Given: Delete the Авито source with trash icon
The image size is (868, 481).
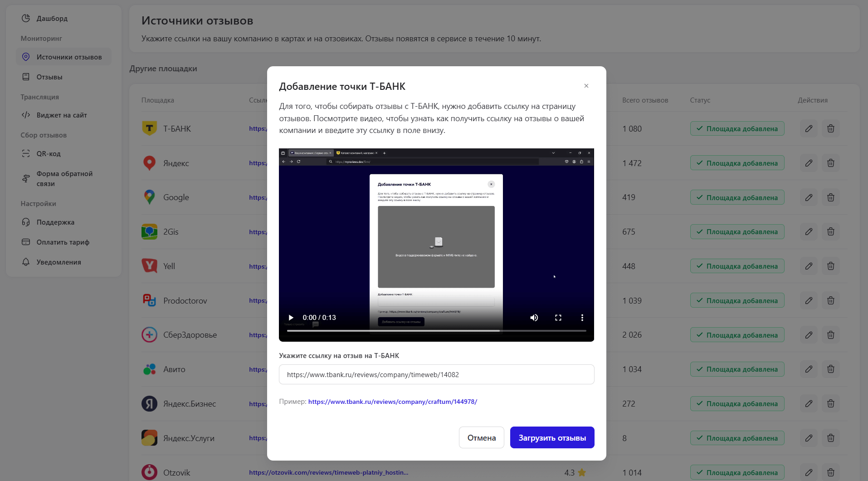Looking at the screenshot, I should click(x=830, y=369).
